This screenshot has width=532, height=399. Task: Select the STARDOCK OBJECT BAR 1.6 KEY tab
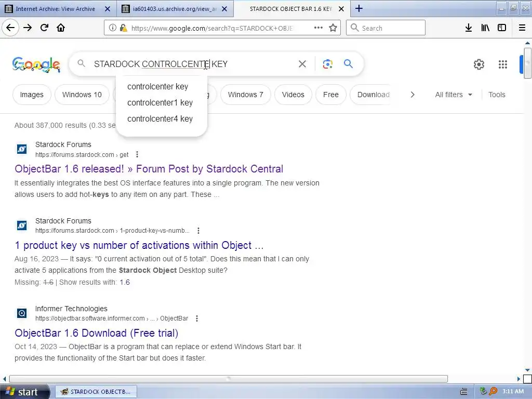[290, 9]
